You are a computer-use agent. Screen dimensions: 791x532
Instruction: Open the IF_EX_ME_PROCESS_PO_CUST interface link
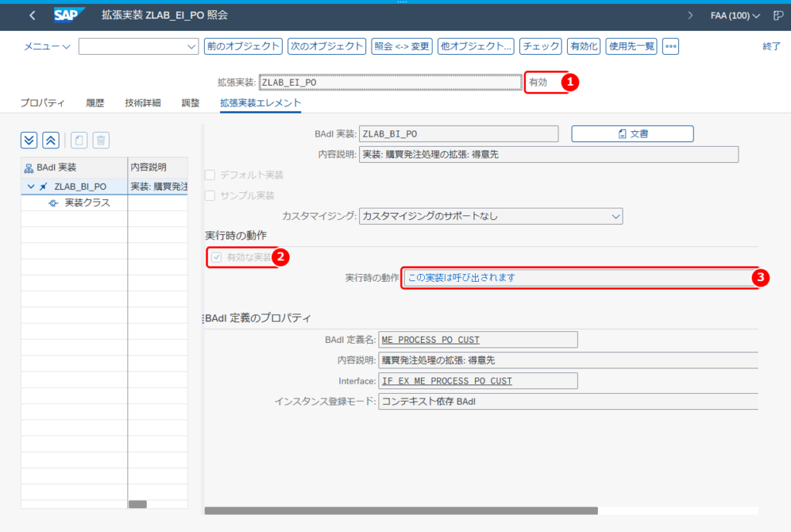(446, 381)
